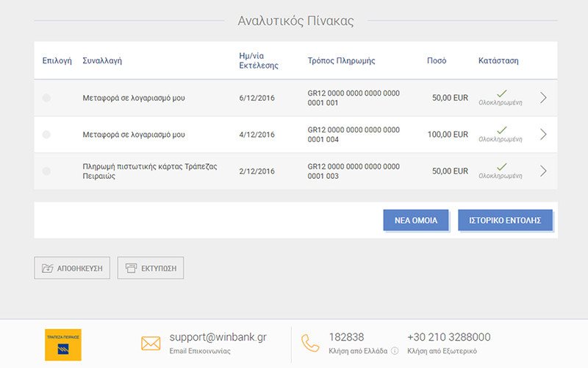Click the ΑΠΟΘΗΚΕΥΣΗ save button

coord(72,269)
